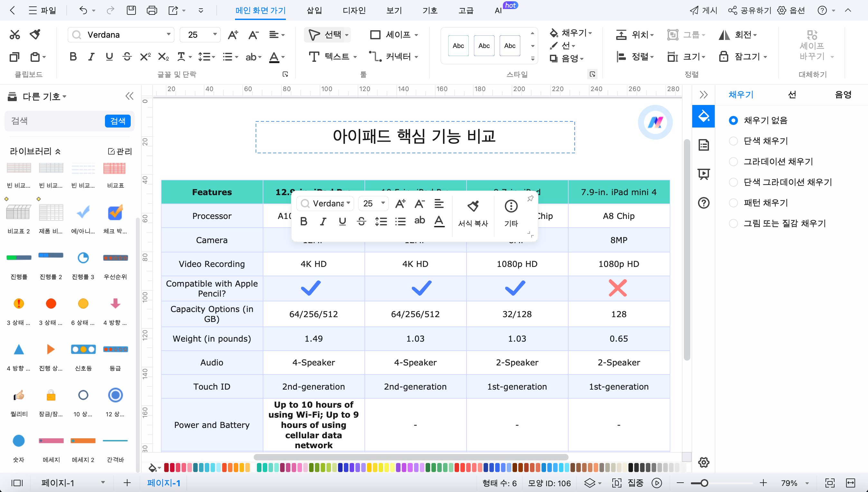Toggle bold in the ribbon font group
Viewport: 868px width, 492px height.
point(73,57)
